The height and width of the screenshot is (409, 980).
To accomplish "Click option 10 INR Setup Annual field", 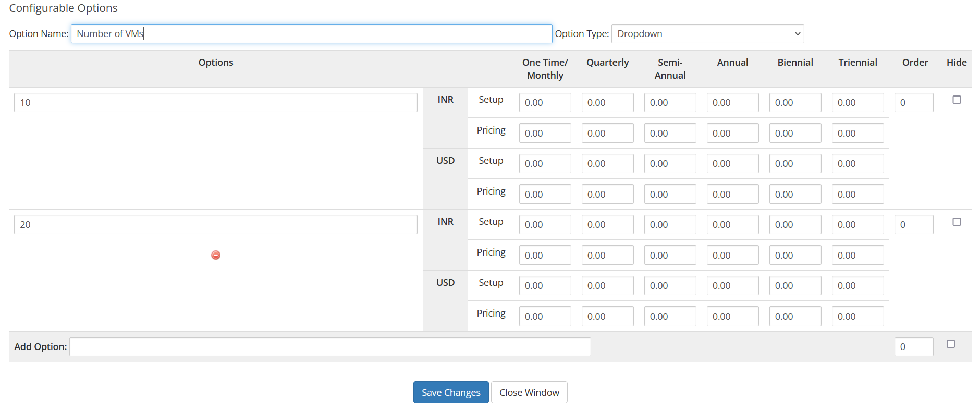I will coord(732,103).
